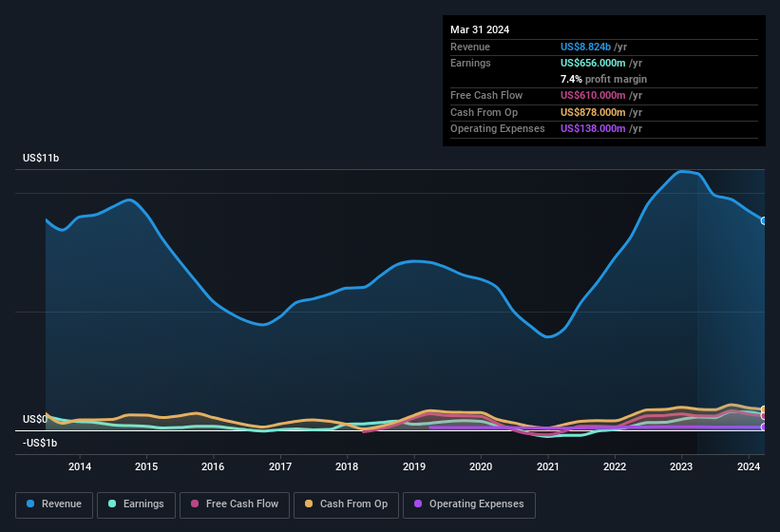Click the Cash From Op legend button
This screenshot has height=532, width=780.
coord(344,504)
